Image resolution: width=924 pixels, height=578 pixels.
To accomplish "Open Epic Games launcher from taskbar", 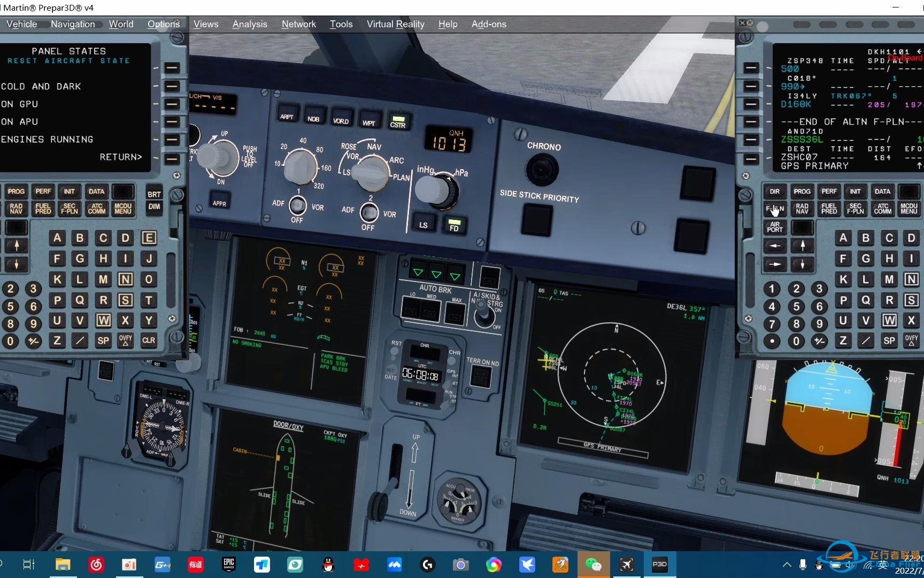I will tap(228, 565).
